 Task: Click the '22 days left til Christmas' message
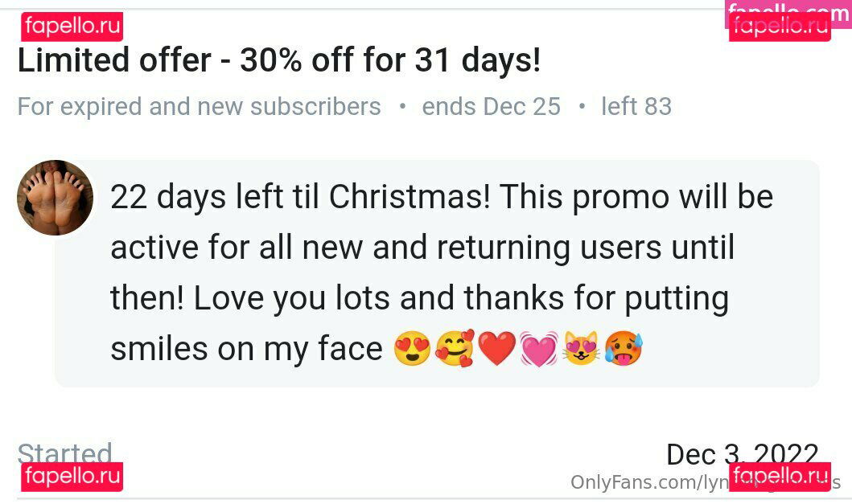pos(442,272)
